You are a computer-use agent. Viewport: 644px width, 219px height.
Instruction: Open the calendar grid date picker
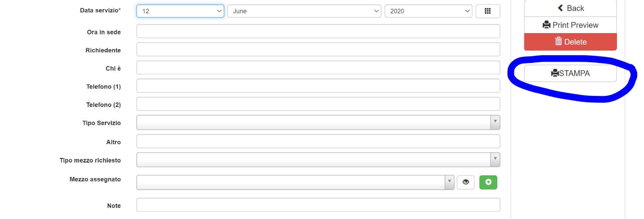click(488, 11)
